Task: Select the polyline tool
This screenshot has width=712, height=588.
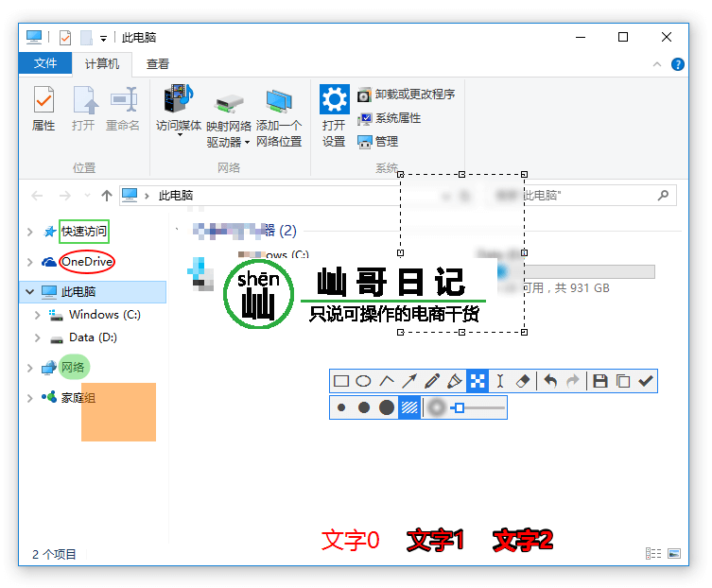Action: tap(387, 381)
